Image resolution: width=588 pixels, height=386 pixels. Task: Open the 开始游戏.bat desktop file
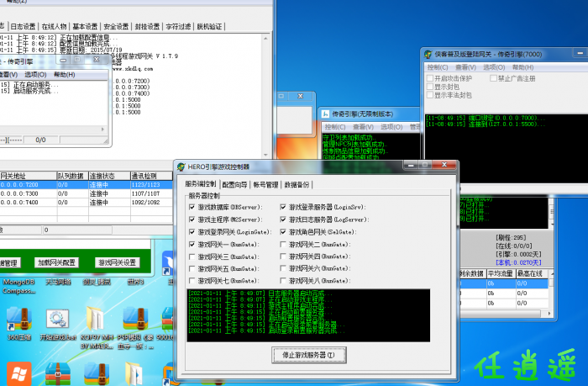click(x=57, y=320)
